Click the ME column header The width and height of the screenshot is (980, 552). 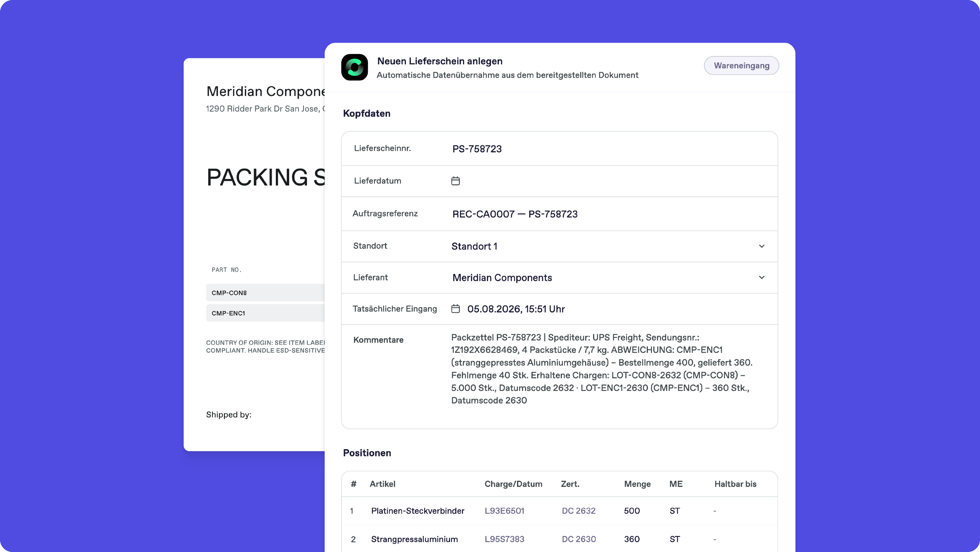(676, 484)
